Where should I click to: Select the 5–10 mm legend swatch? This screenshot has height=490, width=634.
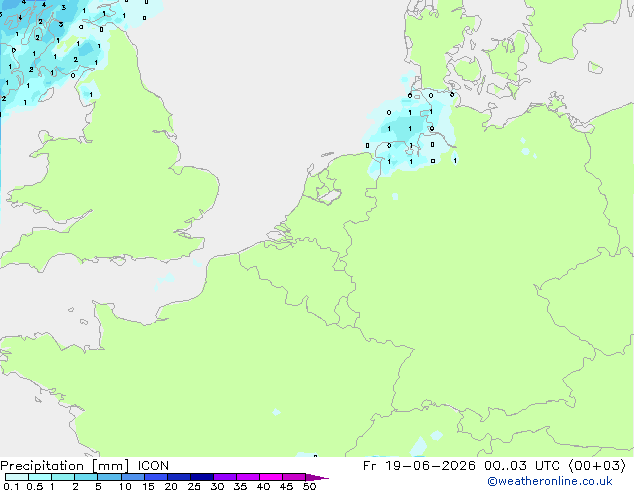coord(109,477)
